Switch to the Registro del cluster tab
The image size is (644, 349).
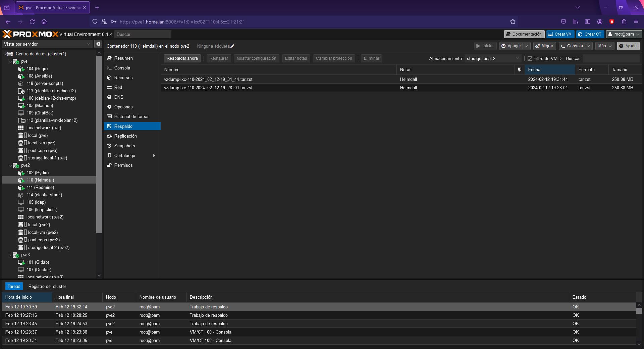point(47,286)
